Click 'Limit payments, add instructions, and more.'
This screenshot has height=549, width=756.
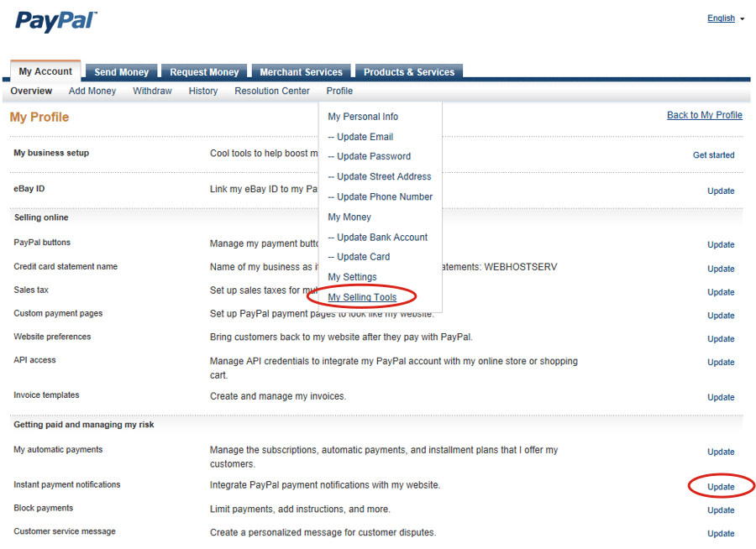(x=300, y=509)
